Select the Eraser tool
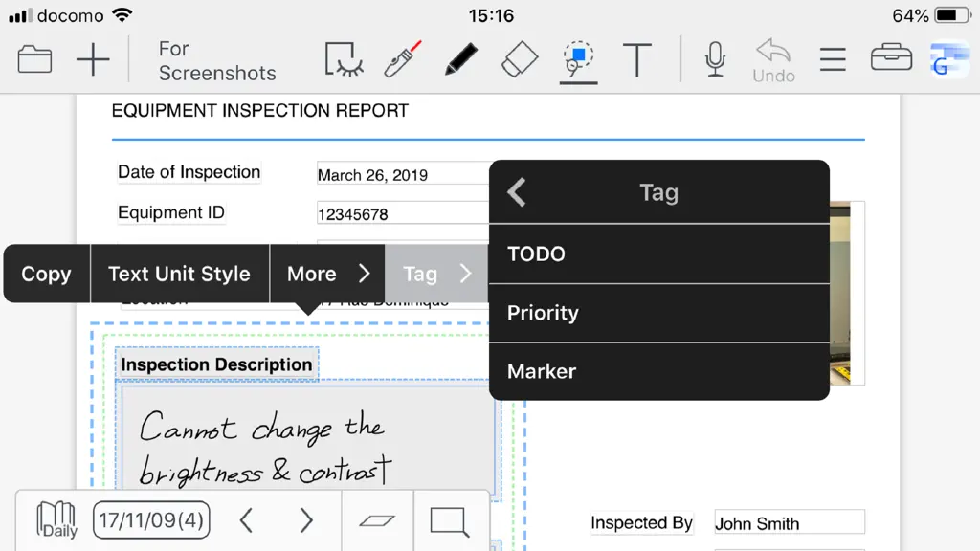Viewport: 980px width, 551px height. (520, 59)
